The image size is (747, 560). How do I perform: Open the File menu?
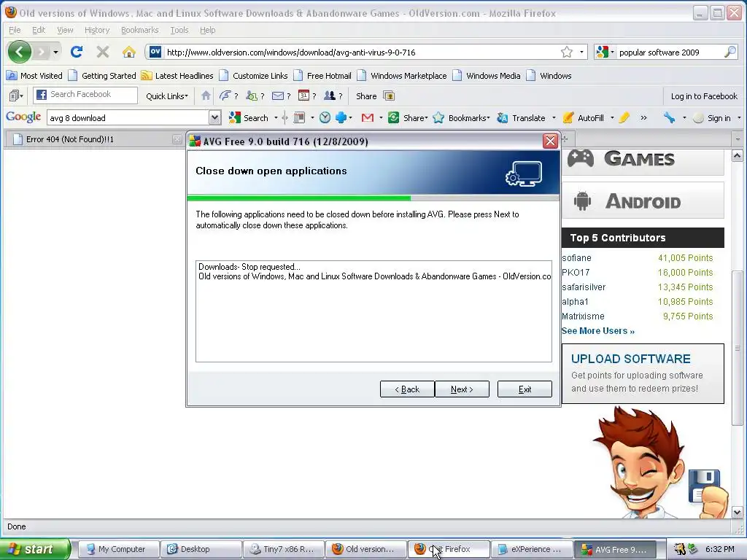coord(15,30)
